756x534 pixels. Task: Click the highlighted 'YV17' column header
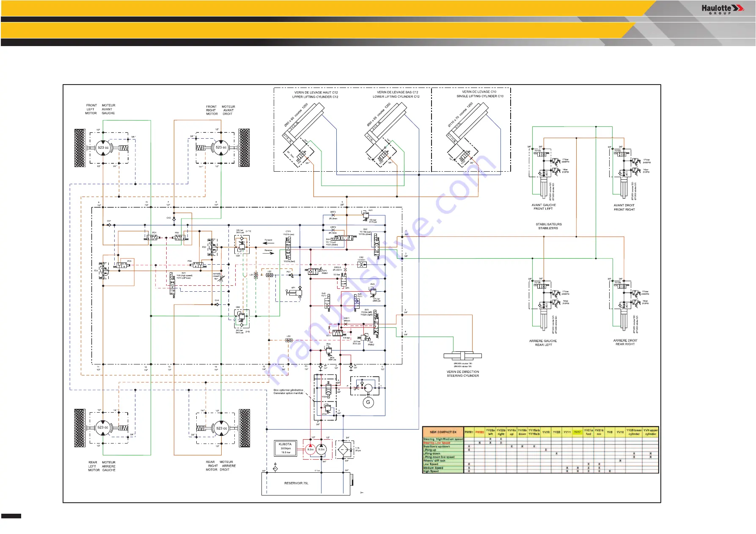[x=577, y=432]
